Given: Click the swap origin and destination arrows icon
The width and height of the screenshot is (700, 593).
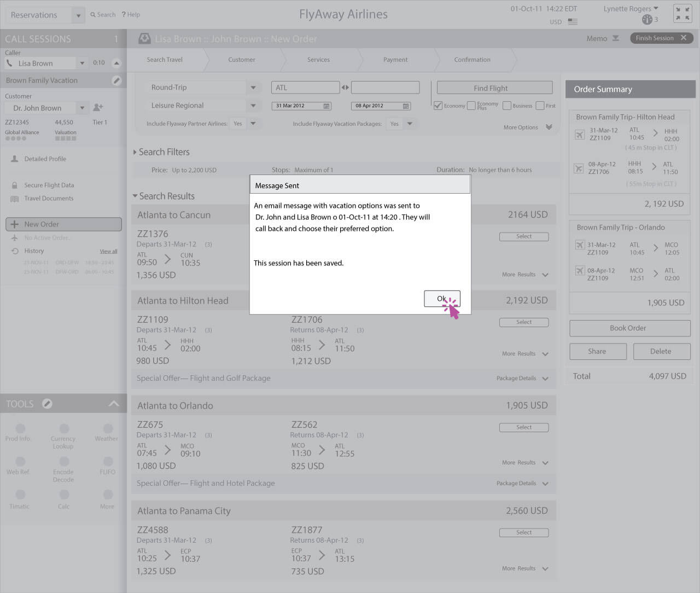Looking at the screenshot, I should tap(345, 88).
